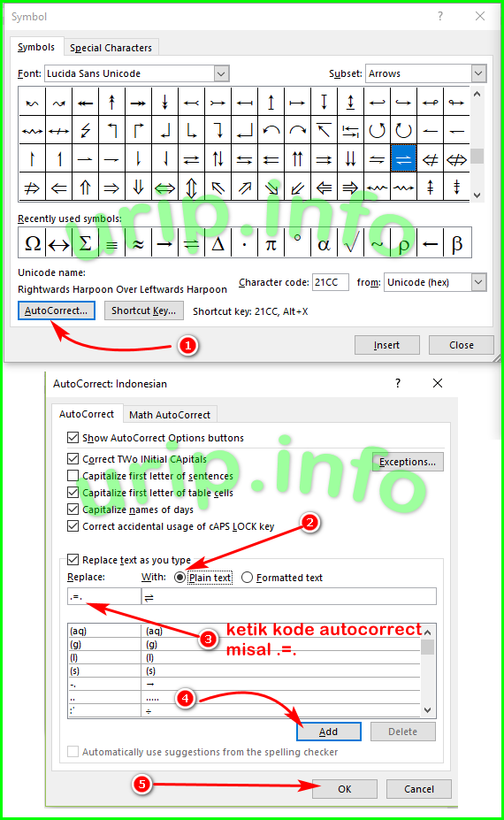The height and width of the screenshot is (820, 504).
Task: Choose the clockwise top semicircle arrow symbol
Action: (297, 130)
